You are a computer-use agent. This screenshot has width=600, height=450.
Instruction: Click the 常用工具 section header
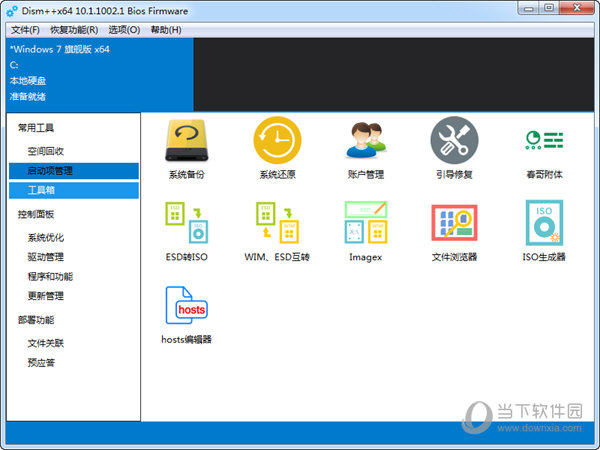click(36, 128)
